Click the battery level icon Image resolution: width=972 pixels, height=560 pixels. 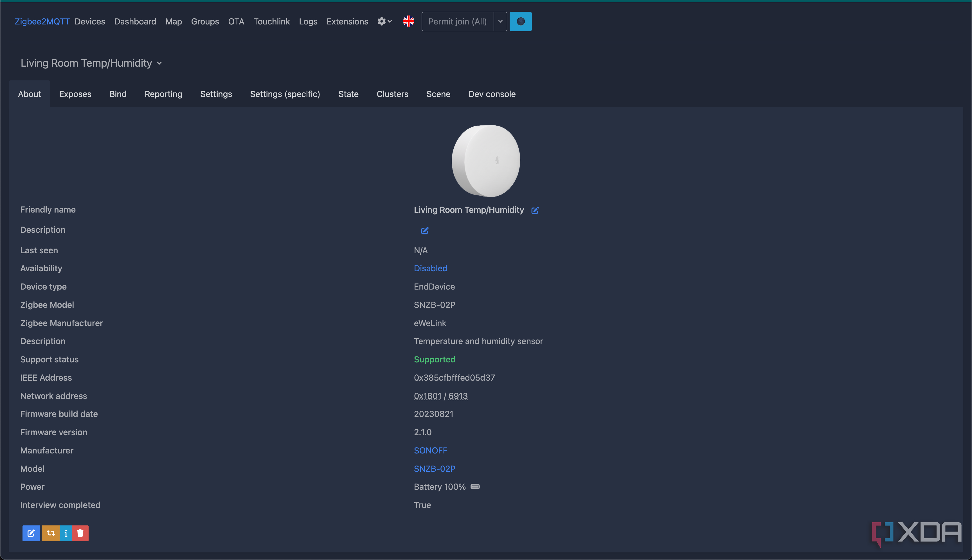click(x=475, y=487)
